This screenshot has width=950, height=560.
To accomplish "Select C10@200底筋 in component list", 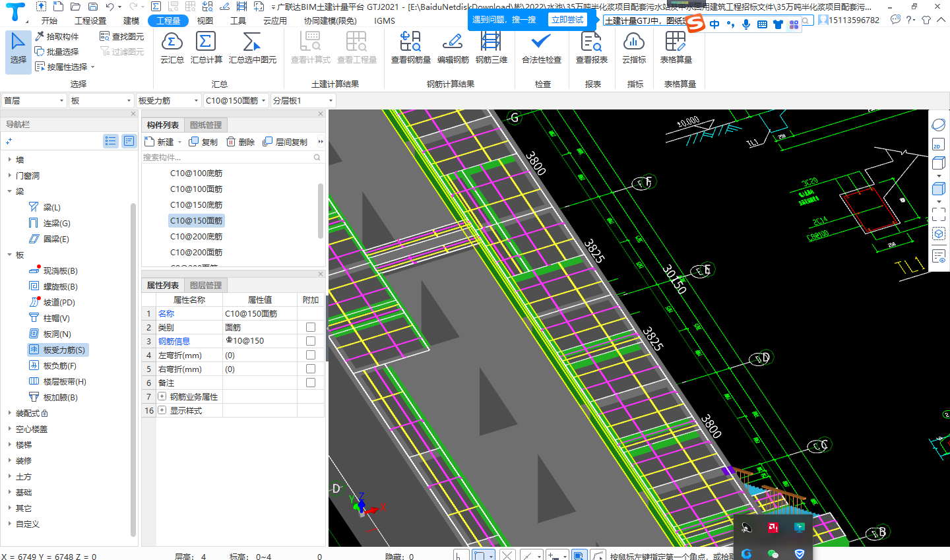I will pos(196,236).
